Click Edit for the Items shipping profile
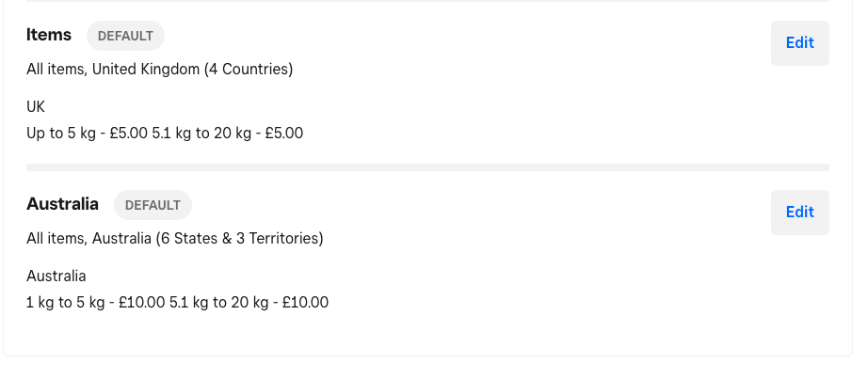This screenshot has height=379, width=868. pos(799,43)
